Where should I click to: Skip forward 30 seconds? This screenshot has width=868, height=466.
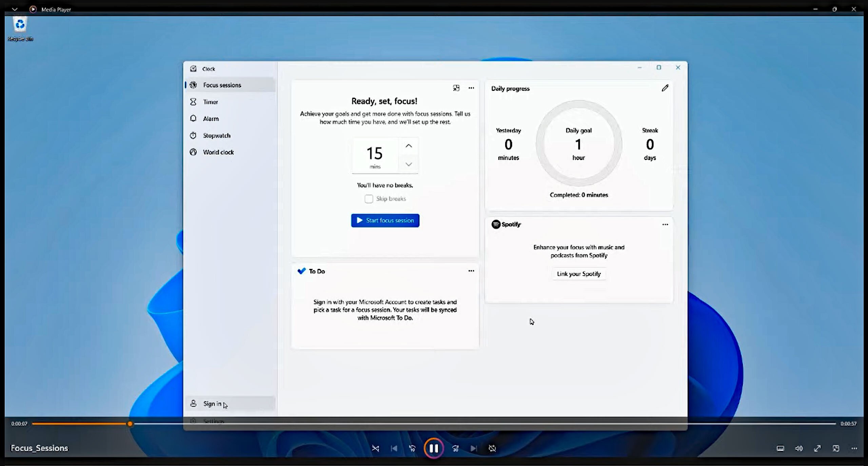455,448
